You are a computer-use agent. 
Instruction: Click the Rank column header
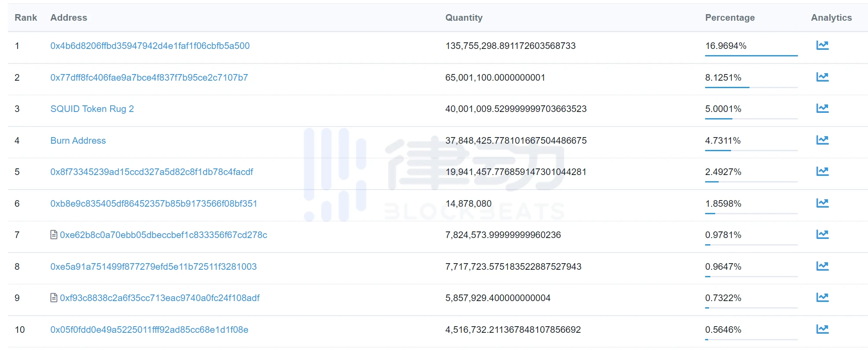tap(26, 18)
